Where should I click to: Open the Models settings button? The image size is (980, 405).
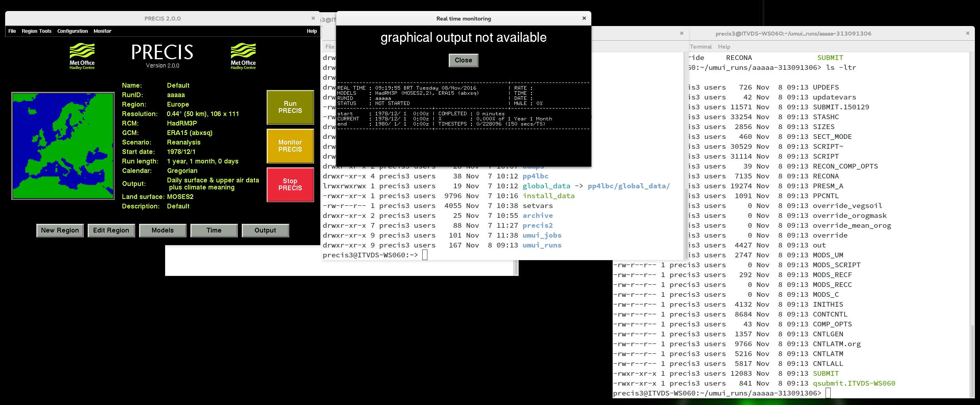click(163, 231)
